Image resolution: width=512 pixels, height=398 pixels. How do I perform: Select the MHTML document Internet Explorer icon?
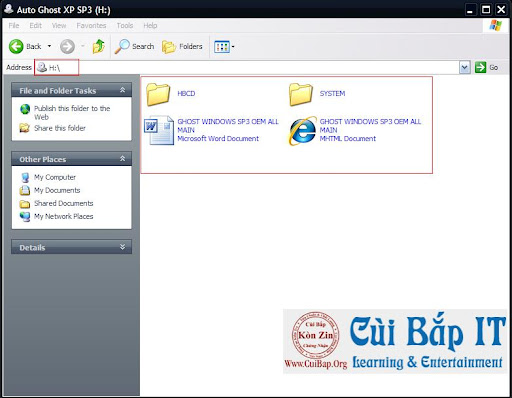[302, 131]
